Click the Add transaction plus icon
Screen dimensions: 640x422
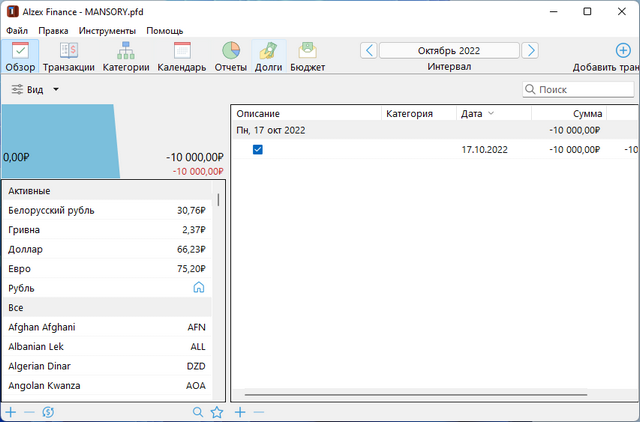click(623, 50)
